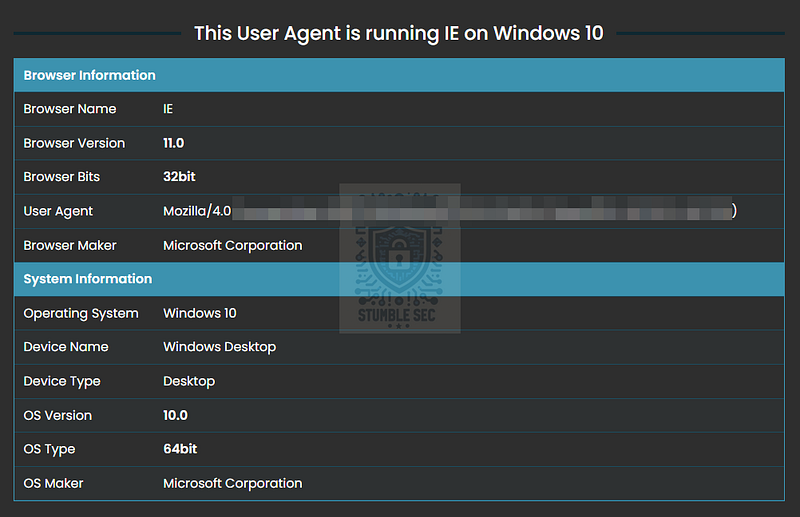Click the page heading about IE on Windows 10
This screenshot has width=800, height=517.
tap(398, 34)
